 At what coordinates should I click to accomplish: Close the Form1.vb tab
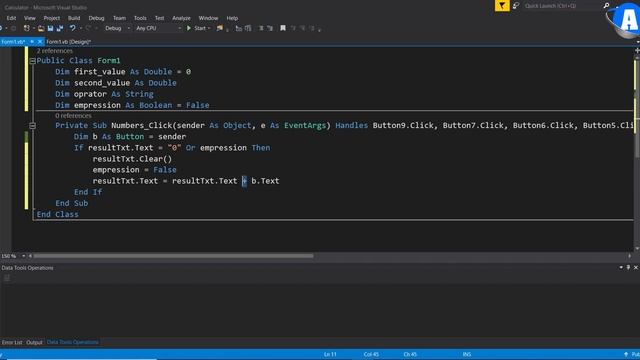click(x=40, y=42)
